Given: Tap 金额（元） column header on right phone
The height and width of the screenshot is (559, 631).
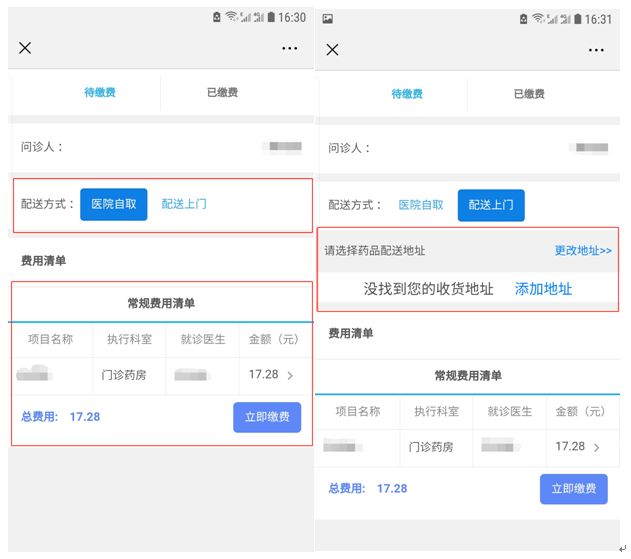Looking at the screenshot, I should [580, 411].
